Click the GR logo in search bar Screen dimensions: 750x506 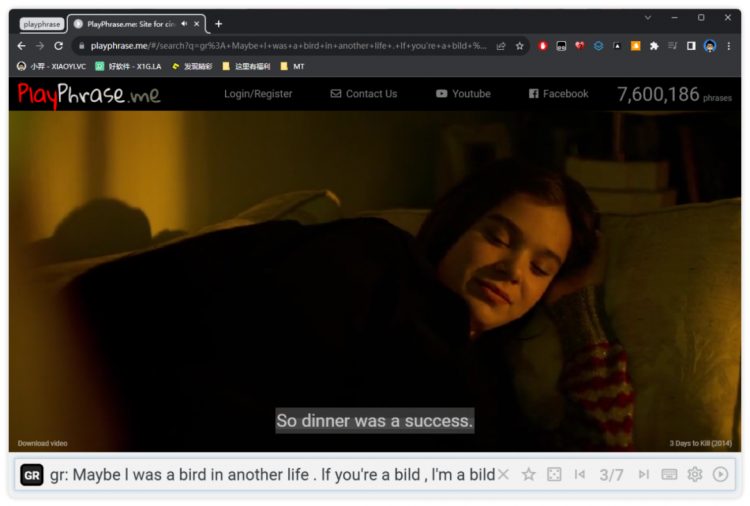coord(32,475)
